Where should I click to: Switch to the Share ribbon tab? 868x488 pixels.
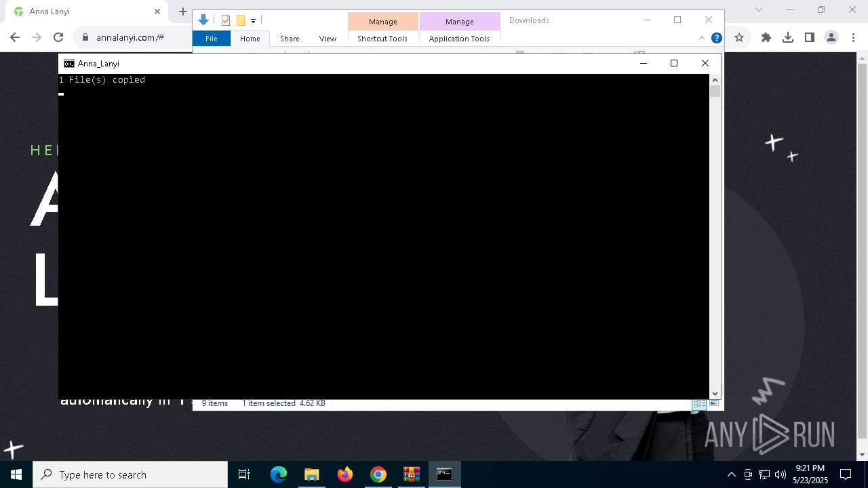(290, 39)
